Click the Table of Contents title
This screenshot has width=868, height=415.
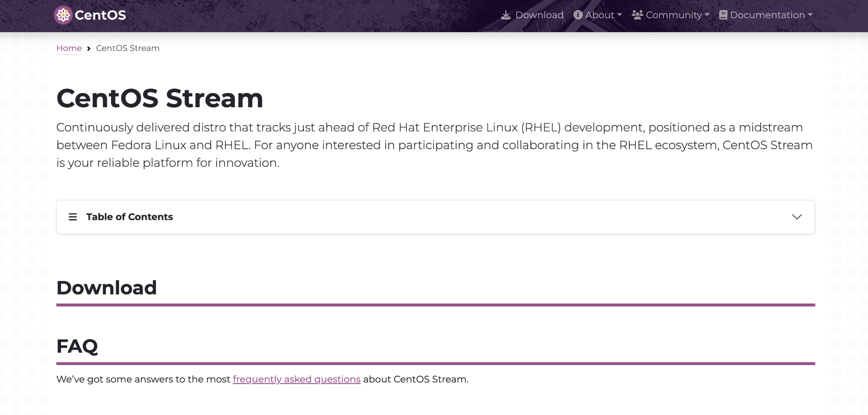[x=130, y=217]
